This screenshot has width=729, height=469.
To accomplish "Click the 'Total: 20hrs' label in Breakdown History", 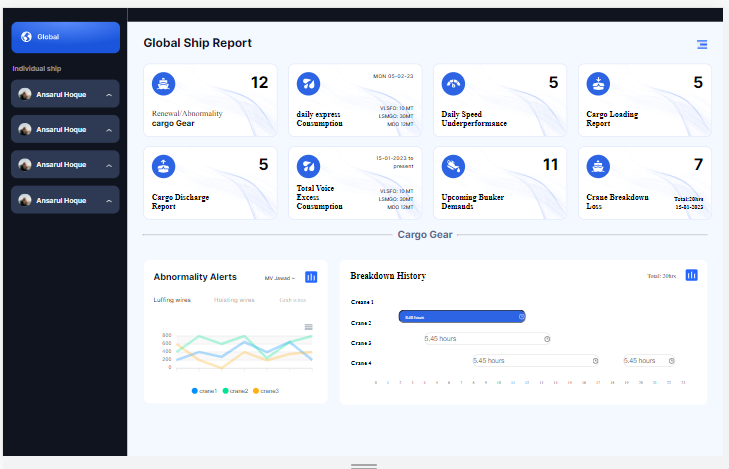I will coord(662,276).
